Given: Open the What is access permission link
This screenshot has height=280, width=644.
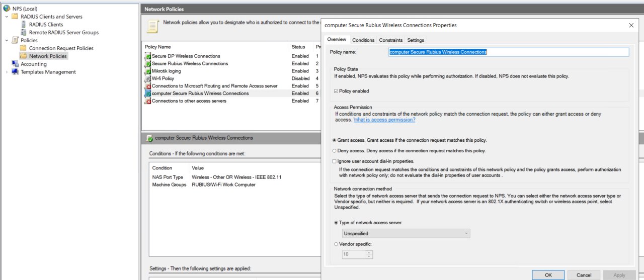Looking at the screenshot, I should [x=384, y=120].
